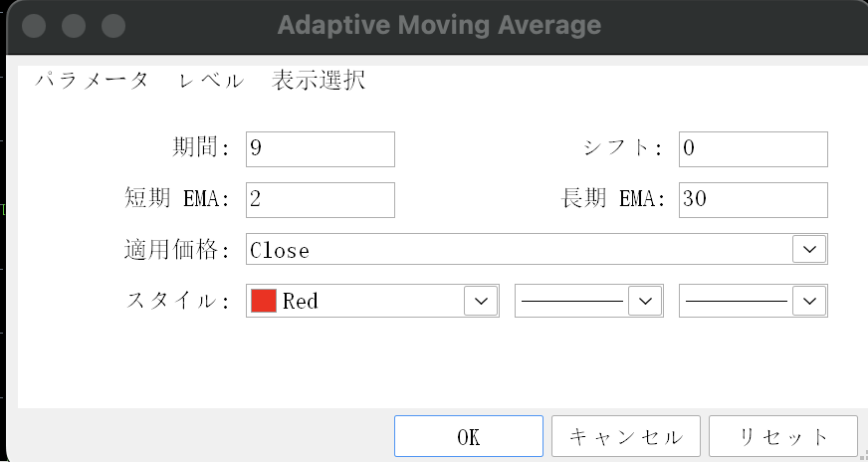Viewport: 868px width, 462px height.
Task: Click the Adaptive Moving Average title bar
Action: tap(438, 25)
